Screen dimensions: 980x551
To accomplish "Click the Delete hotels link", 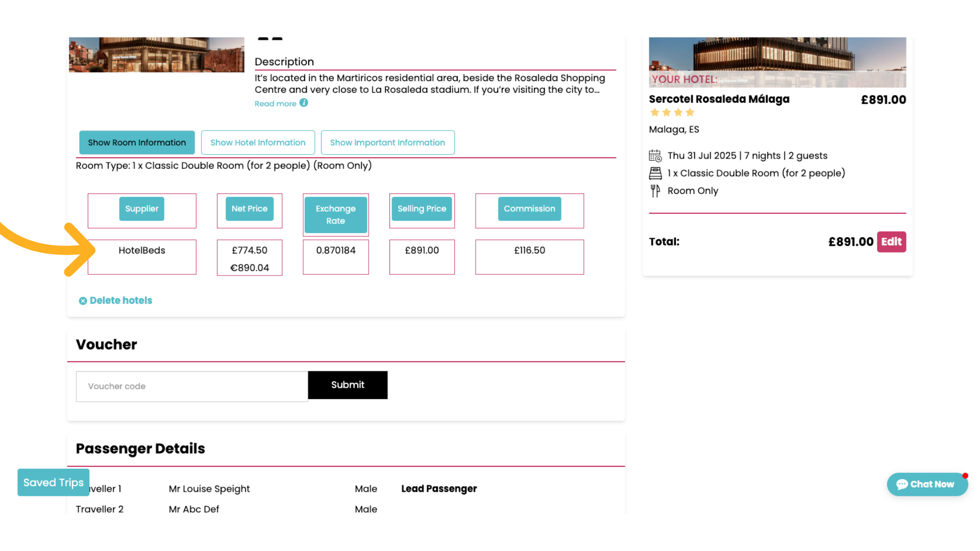I will pos(121,300).
